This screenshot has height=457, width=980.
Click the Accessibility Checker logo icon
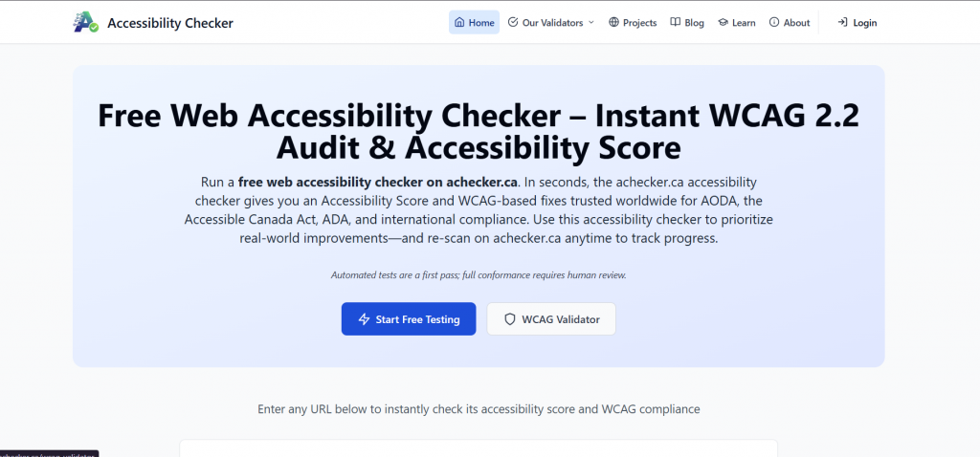coord(86,22)
